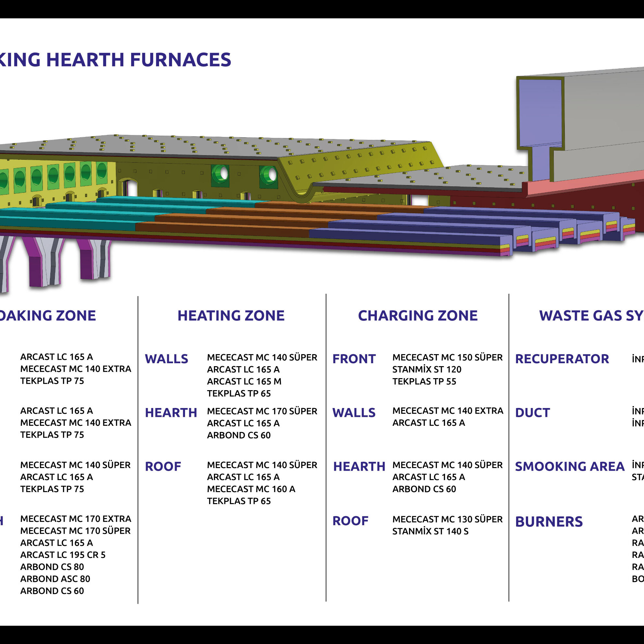Screen dimensions: 644x644
Task: Click ROOF label in Charging Zone
Action: point(350,521)
